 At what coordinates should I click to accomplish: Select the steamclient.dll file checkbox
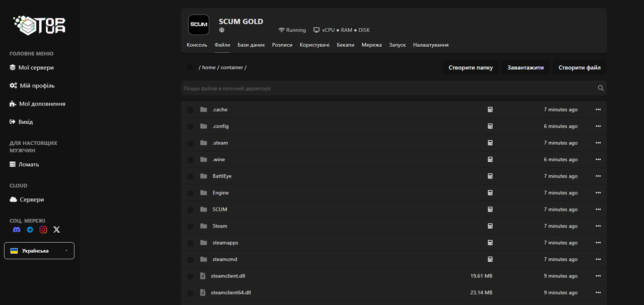point(190,276)
